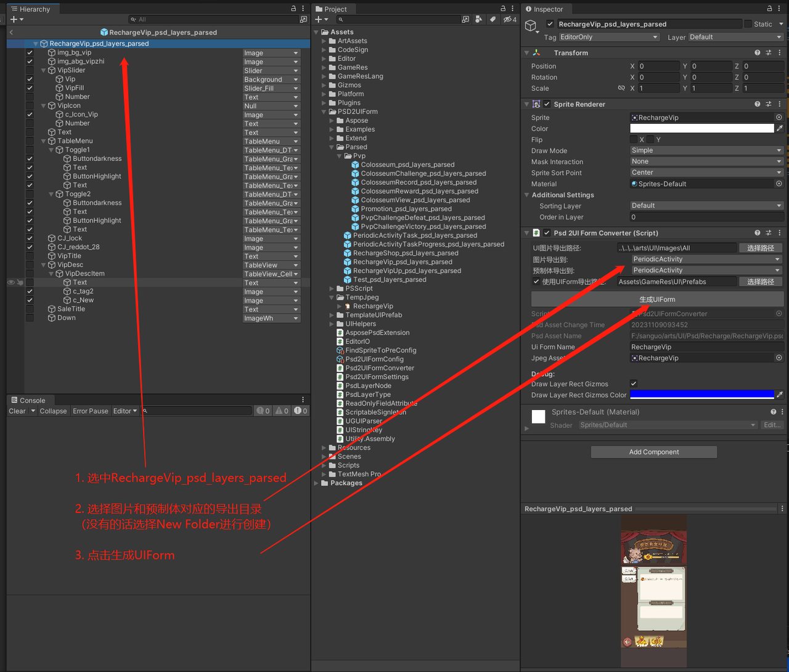The width and height of the screenshot is (789, 672).
Task: Click the 生成UIForm button
Action: [x=657, y=299]
